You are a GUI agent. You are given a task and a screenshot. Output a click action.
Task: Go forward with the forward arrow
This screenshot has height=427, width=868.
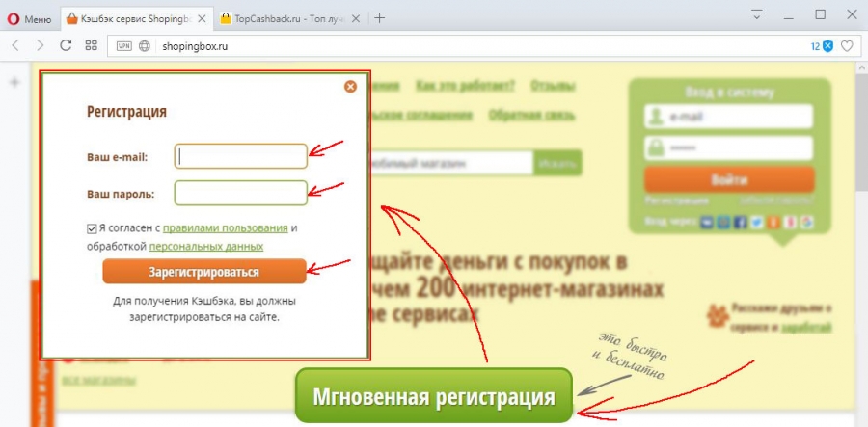pos(40,46)
